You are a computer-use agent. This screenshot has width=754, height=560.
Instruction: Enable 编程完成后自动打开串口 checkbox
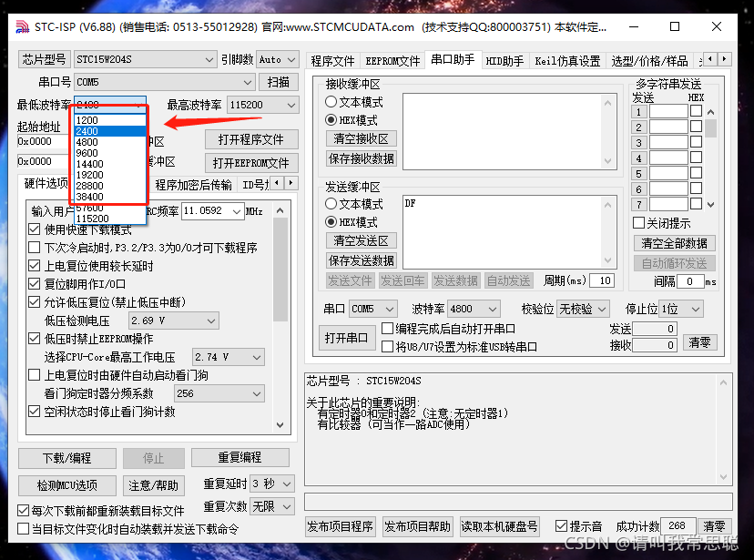pyautogui.click(x=387, y=329)
